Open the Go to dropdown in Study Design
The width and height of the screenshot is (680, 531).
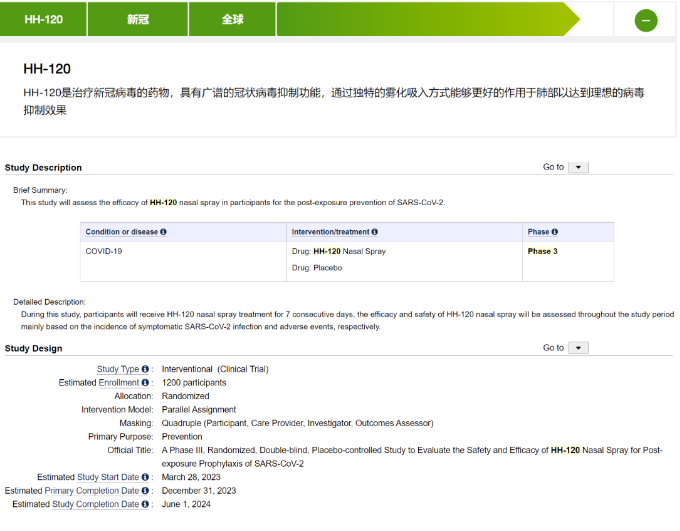[578, 348]
